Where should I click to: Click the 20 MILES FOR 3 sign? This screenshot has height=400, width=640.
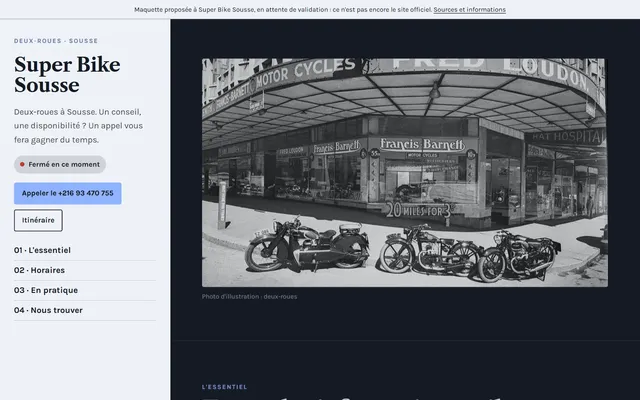pyautogui.click(x=418, y=210)
